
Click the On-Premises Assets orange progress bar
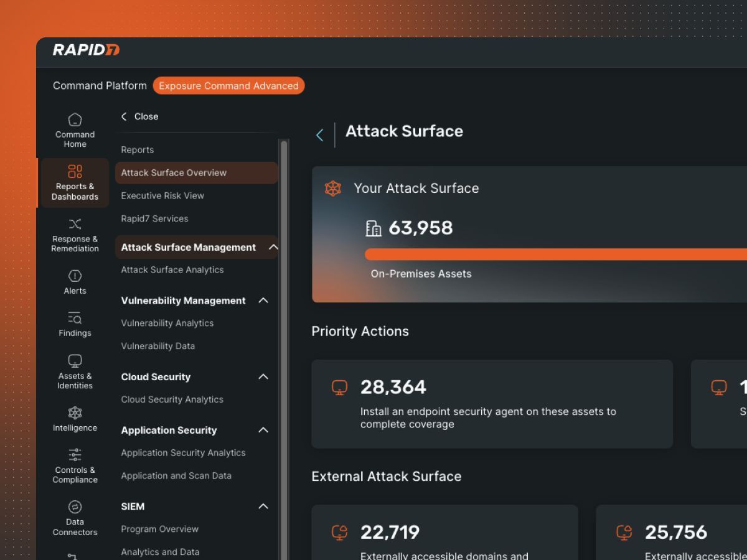point(554,254)
